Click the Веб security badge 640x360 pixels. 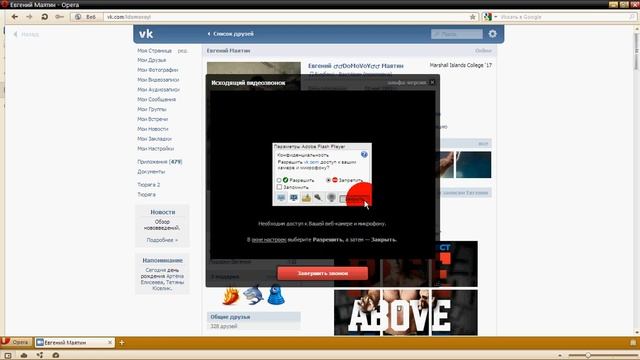tap(85, 17)
